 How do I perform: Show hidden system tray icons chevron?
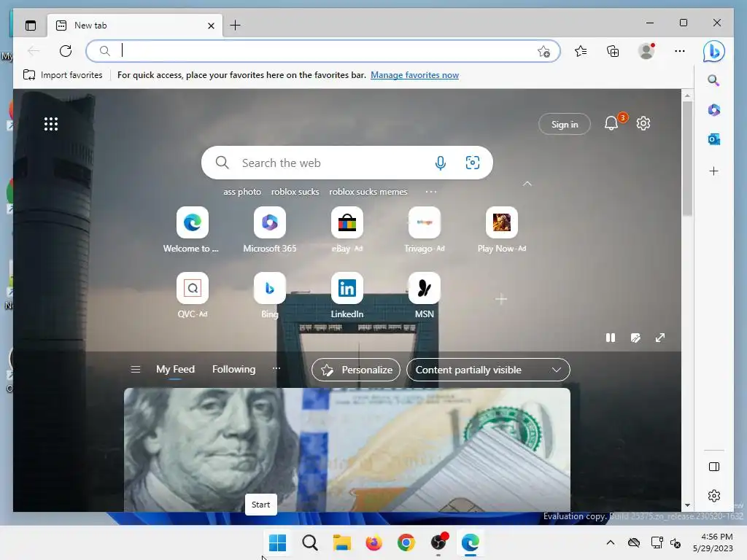pos(611,542)
